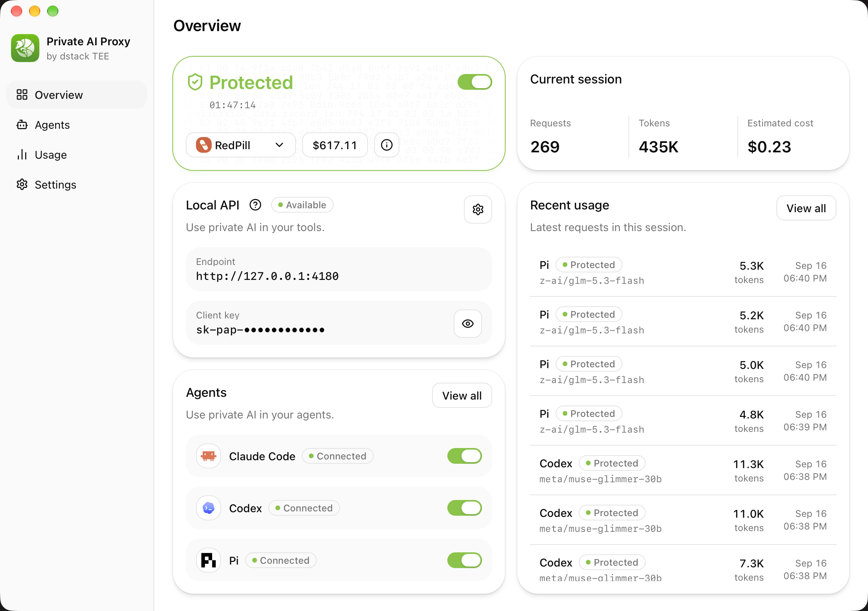
Task: Reveal the client key with eye icon
Action: tap(468, 324)
